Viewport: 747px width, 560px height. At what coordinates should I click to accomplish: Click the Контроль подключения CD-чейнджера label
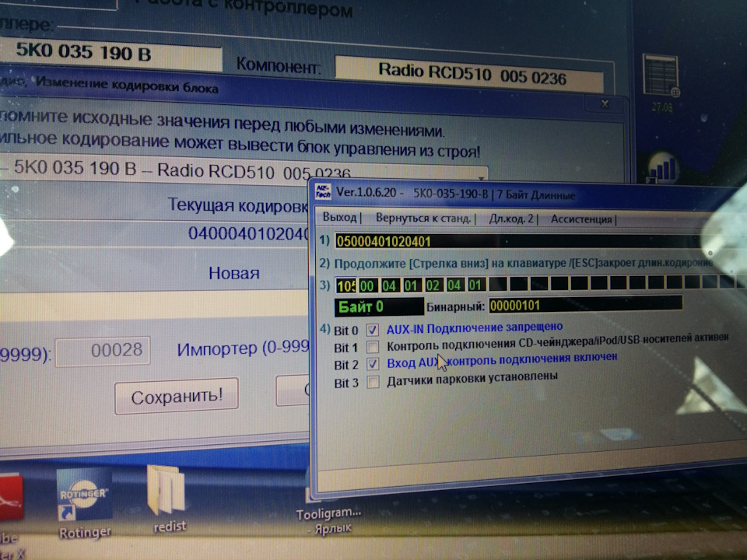point(557,341)
